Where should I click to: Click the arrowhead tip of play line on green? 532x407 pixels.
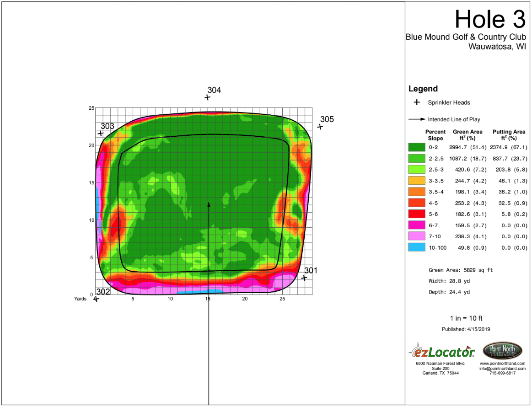209,203
